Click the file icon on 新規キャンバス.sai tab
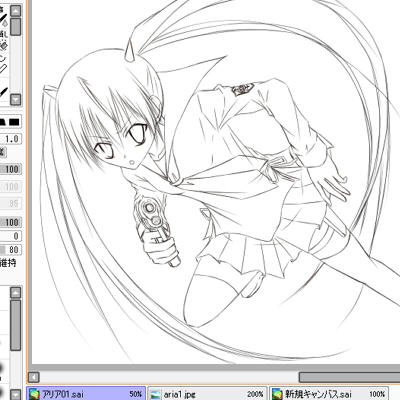Image resolution: width=400 pixels, height=400 pixels. [277, 395]
